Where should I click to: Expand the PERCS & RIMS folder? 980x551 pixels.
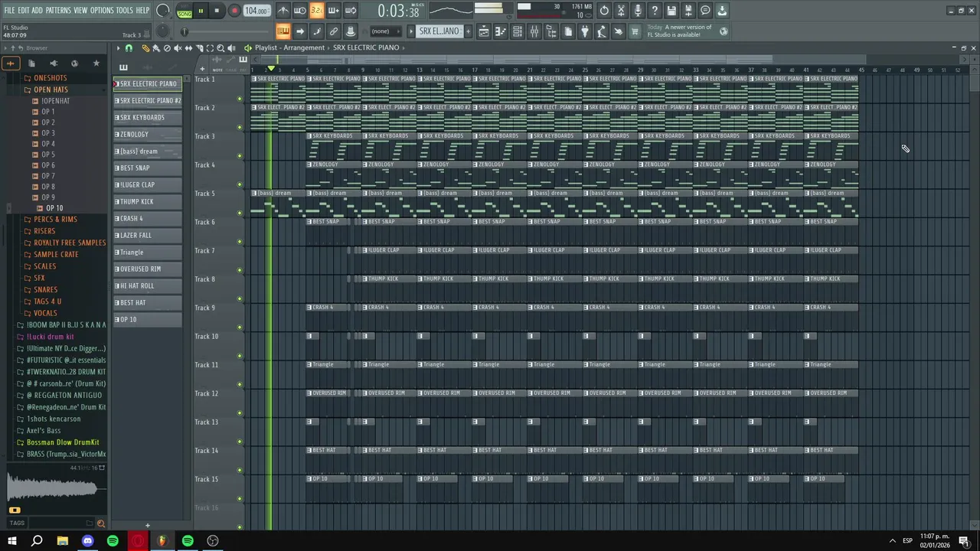point(55,219)
